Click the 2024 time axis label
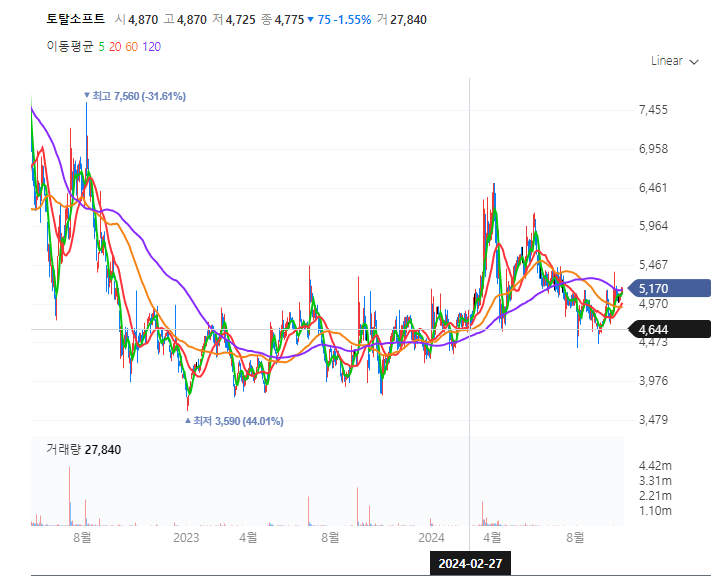Screen dimensions: 720x577 [432, 538]
